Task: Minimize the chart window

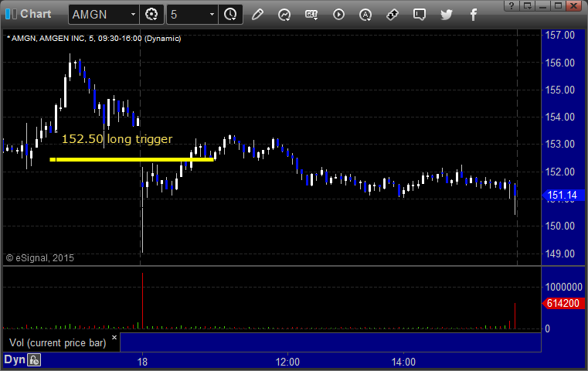Action: pos(542,5)
